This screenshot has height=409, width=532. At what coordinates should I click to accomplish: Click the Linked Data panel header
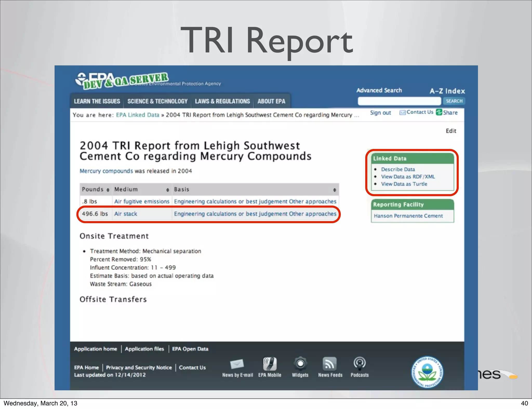click(412, 159)
